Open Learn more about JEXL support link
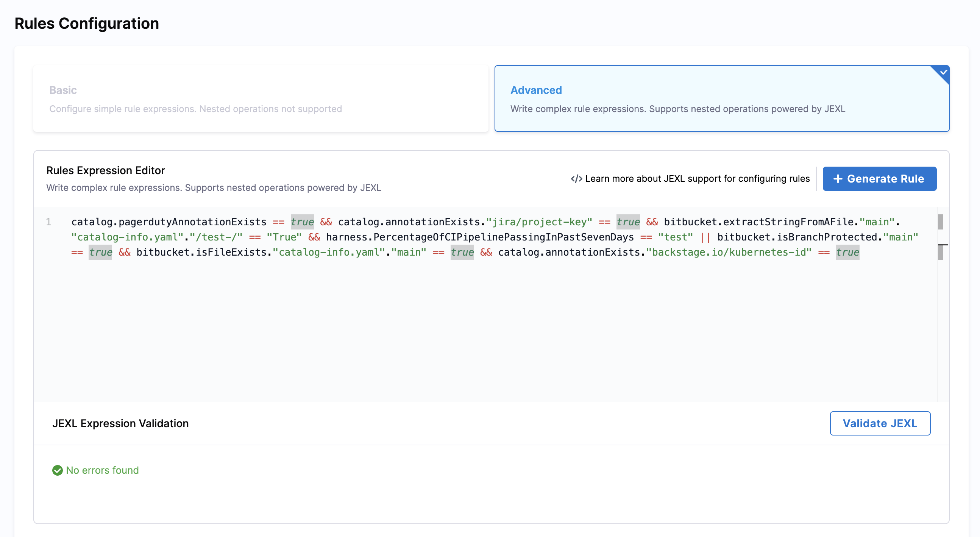Screen dimensions: 980x537 (x=697, y=179)
